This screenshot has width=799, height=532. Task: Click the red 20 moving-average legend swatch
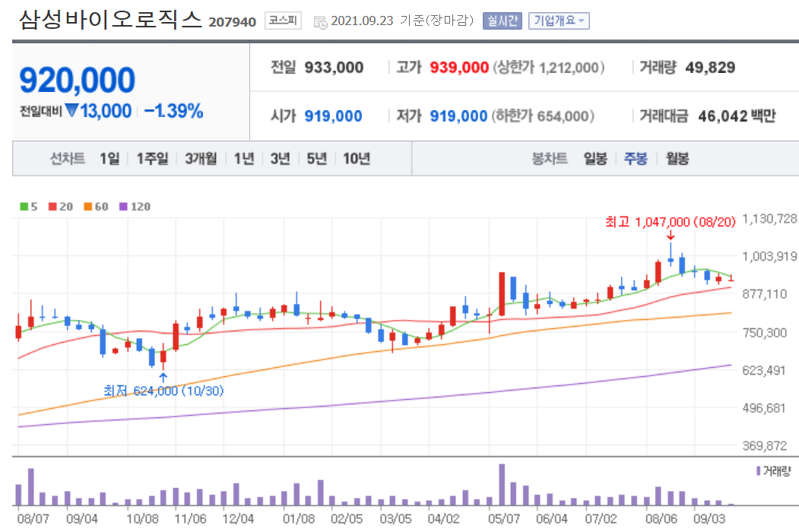pyautogui.click(x=52, y=207)
